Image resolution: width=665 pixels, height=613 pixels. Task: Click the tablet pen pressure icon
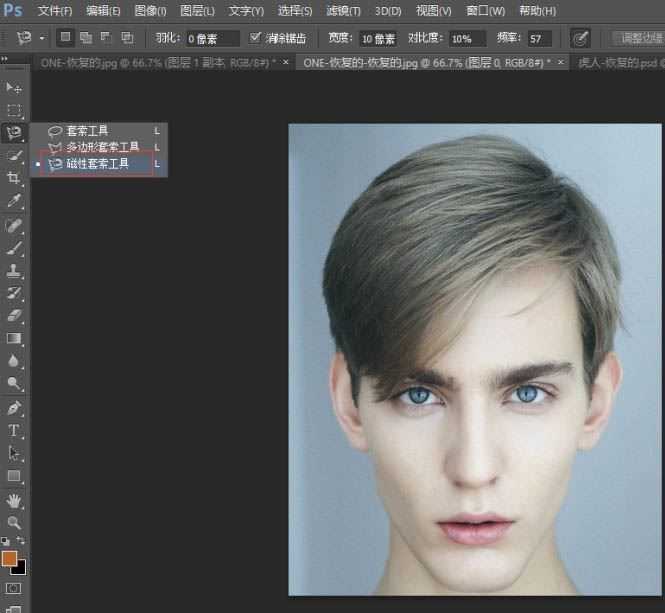tap(580, 38)
